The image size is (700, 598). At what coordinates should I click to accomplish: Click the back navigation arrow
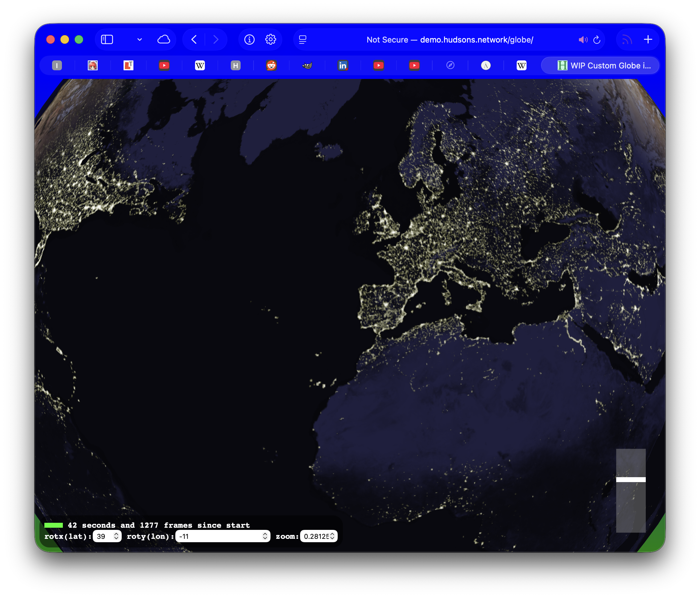coord(193,39)
